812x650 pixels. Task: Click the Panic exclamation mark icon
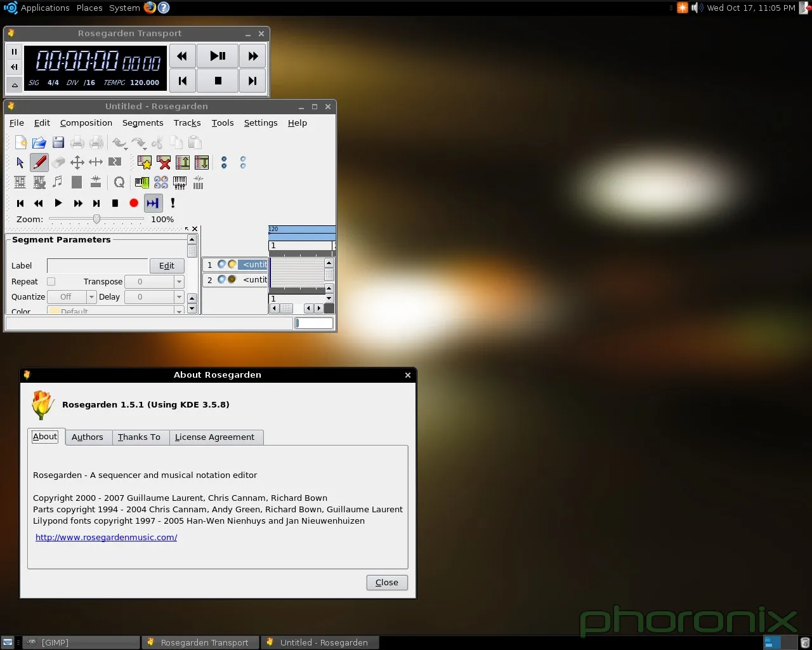173,203
